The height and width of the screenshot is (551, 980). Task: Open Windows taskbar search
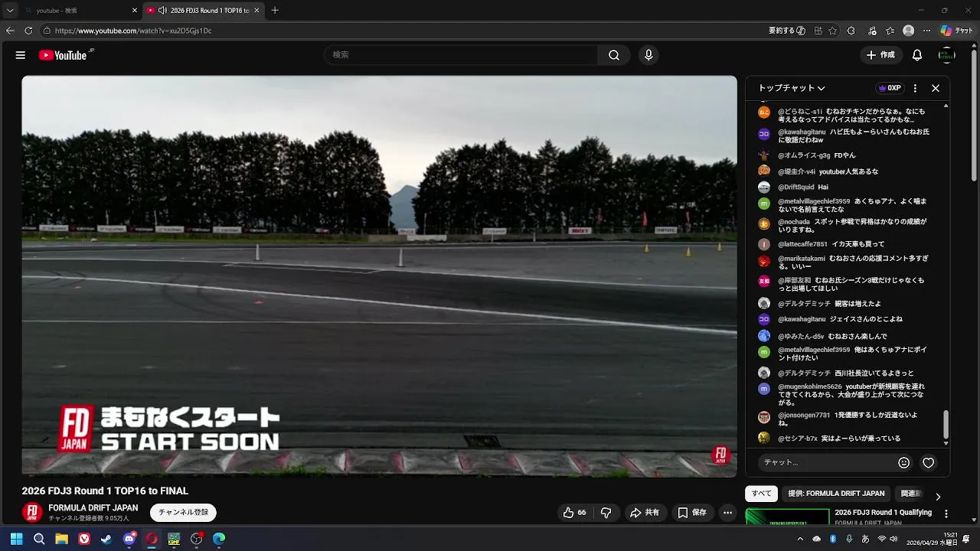coord(39,539)
